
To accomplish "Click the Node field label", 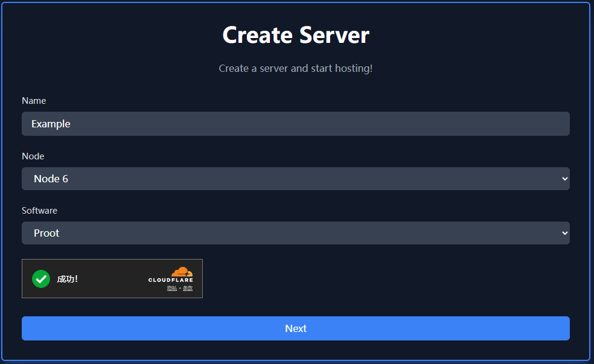I will [x=33, y=156].
